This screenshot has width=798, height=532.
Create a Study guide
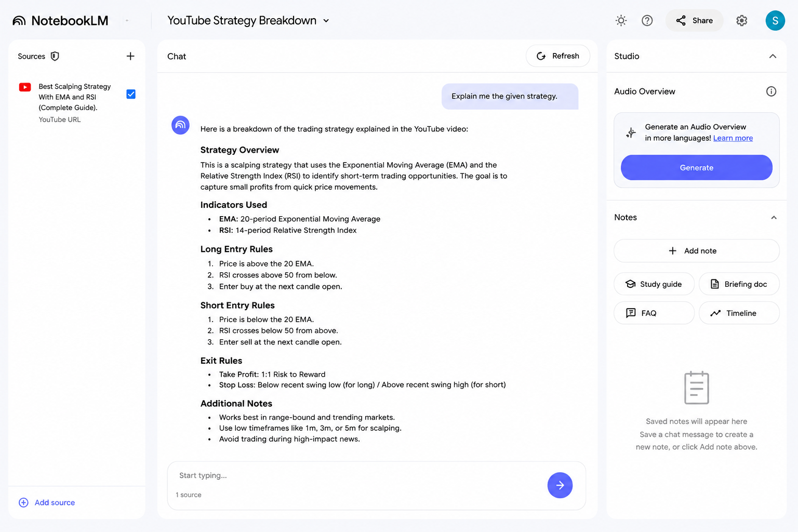[654, 284]
